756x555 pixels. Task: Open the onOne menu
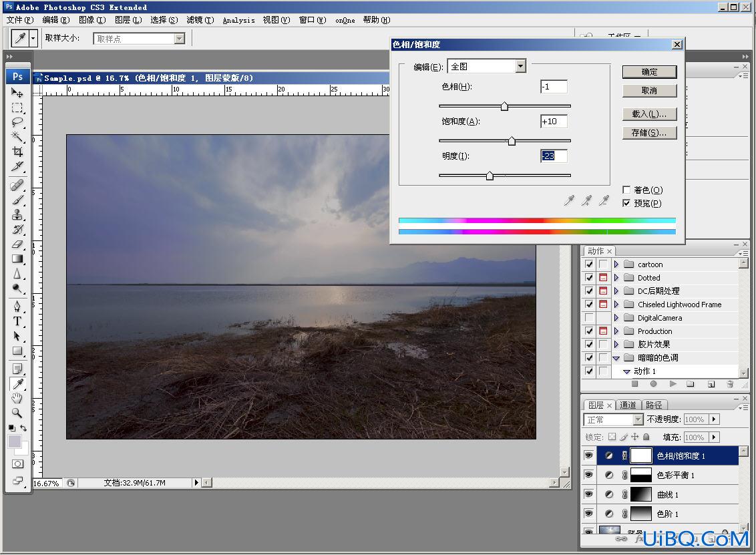point(345,20)
